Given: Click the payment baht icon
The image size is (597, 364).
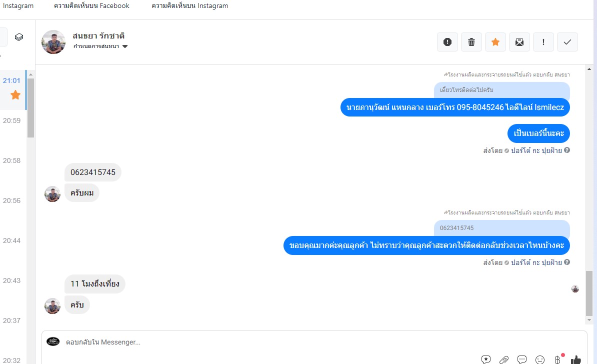Looking at the screenshot, I should [558, 359].
